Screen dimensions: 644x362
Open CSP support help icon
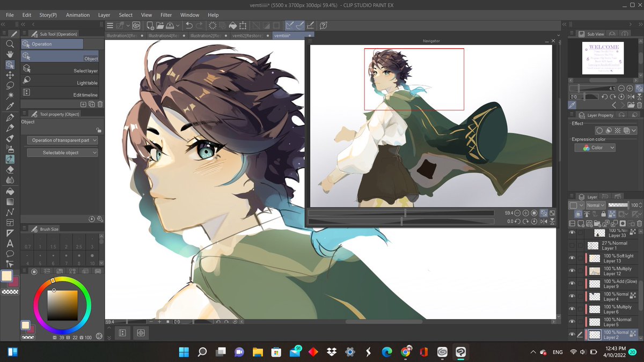click(323, 25)
